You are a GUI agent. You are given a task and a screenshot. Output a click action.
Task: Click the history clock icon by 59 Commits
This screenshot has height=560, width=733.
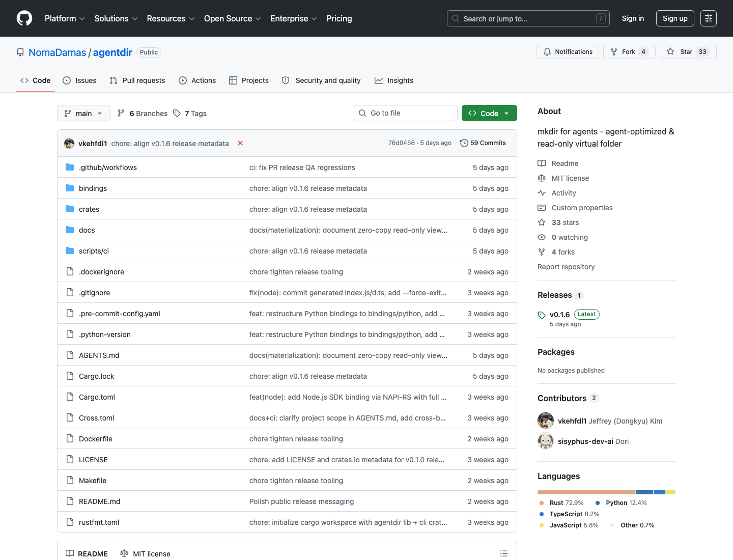coord(464,143)
